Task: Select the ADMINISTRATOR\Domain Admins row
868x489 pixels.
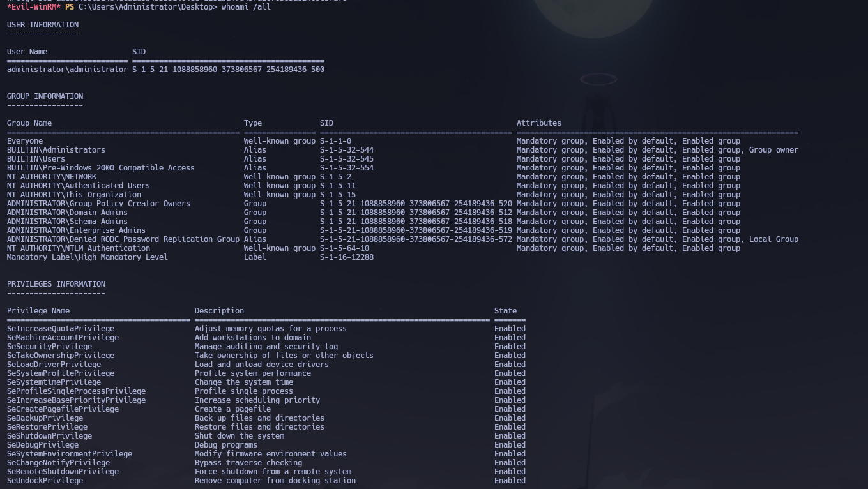Action: point(66,212)
